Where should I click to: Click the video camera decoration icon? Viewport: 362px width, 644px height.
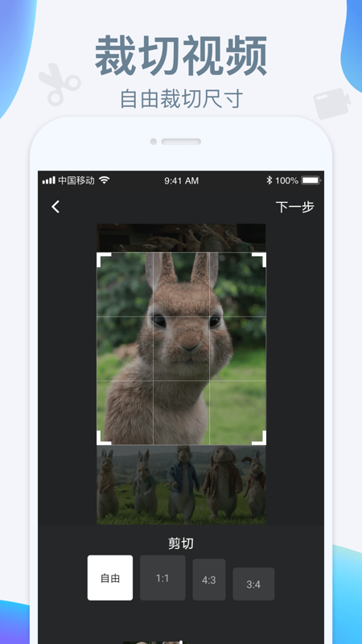click(331, 103)
